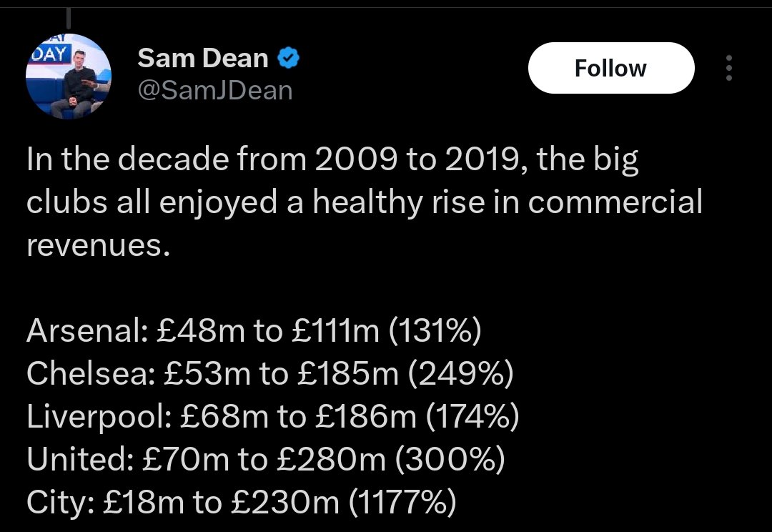Click the thread connector line above avatar
The width and height of the screenshot is (772, 532).
pyautogui.click(x=69, y=18)
